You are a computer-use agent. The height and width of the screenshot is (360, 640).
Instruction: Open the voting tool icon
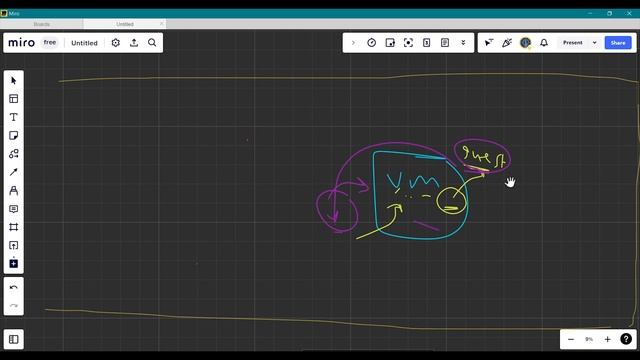coord(390,43)
